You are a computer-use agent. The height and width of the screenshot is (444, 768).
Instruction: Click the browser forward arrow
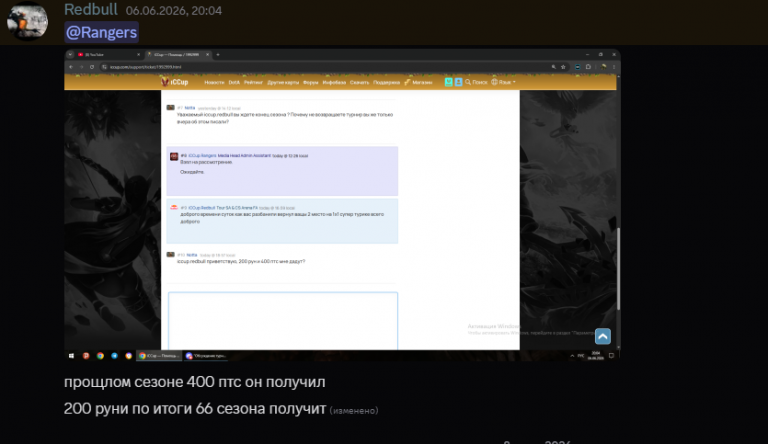point(81,67)
